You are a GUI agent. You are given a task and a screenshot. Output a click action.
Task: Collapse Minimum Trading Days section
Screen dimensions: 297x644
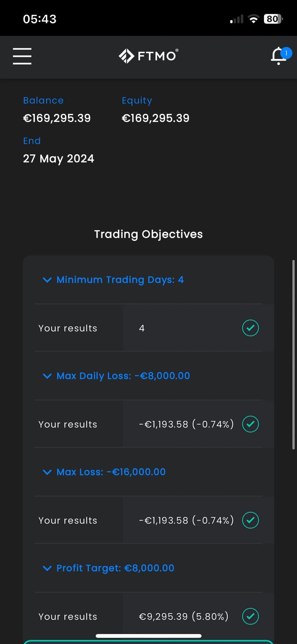coord(47,280)
